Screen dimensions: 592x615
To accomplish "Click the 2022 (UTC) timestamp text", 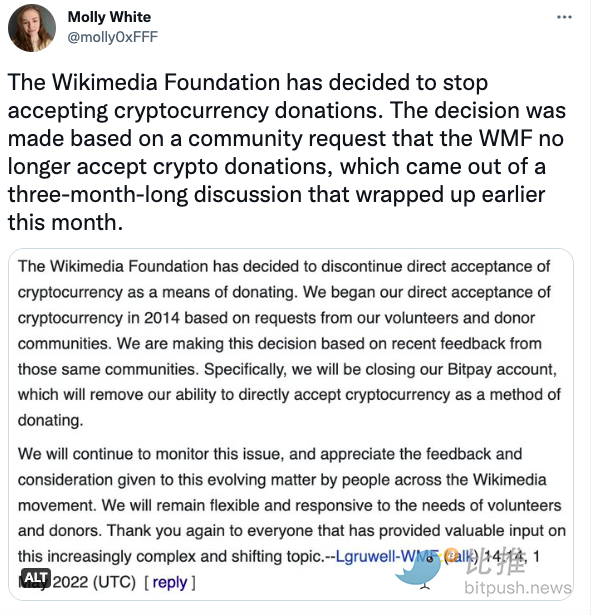I will [94, 582].
